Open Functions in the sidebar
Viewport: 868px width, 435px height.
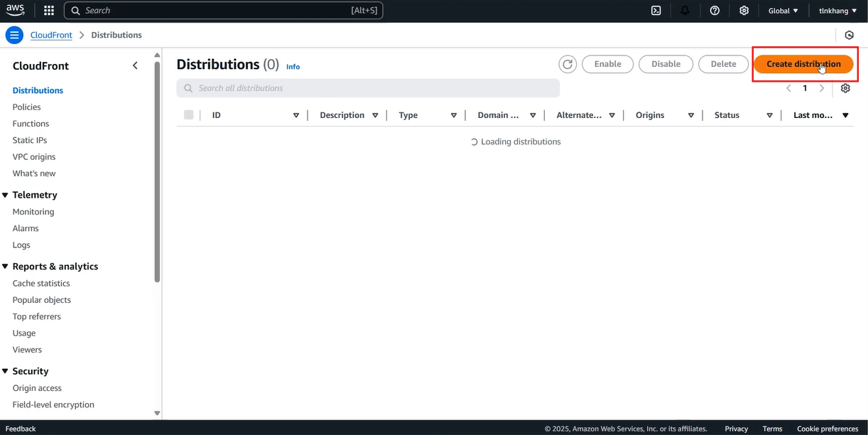(x=31, y=124)
